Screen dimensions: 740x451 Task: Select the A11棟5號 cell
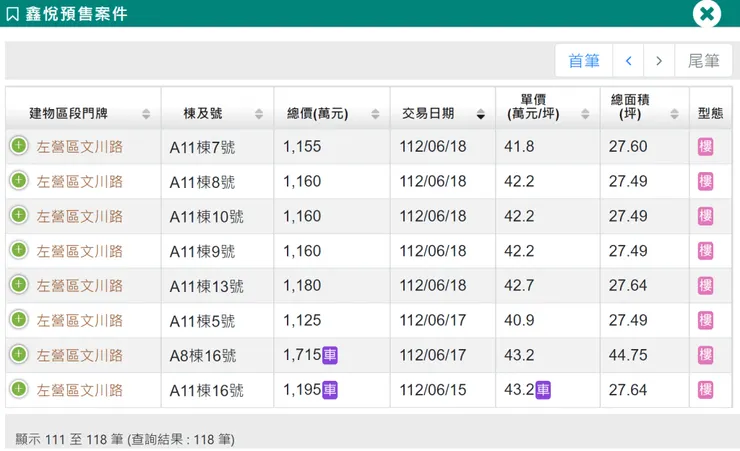click(217, 321)
